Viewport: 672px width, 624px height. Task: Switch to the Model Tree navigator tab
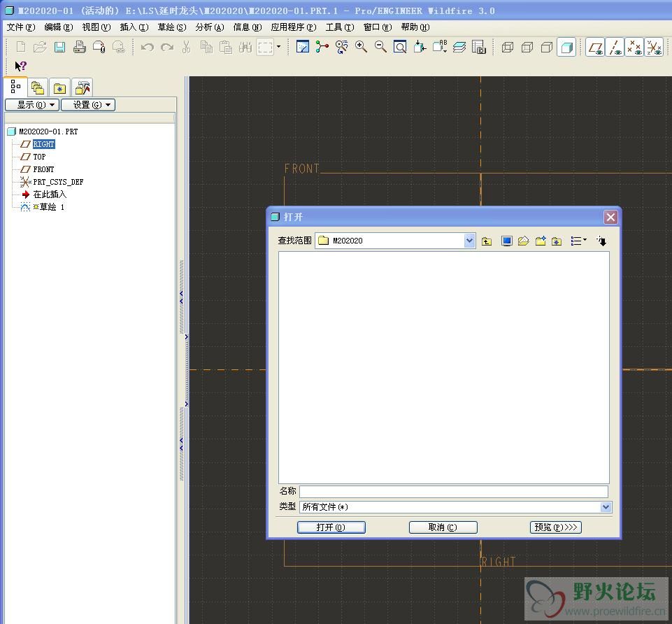(x=15, y=87)
